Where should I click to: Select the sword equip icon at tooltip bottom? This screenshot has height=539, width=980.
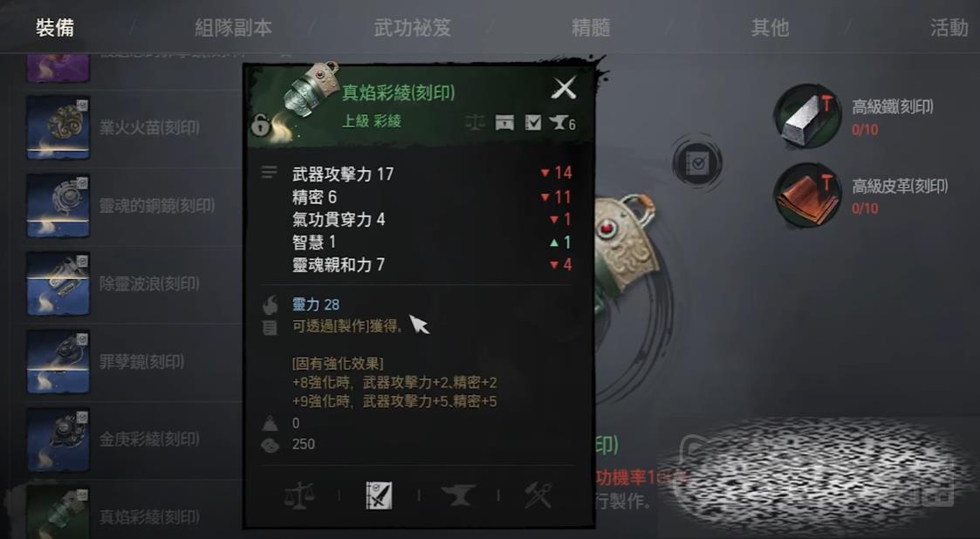[x=379, y=496]
